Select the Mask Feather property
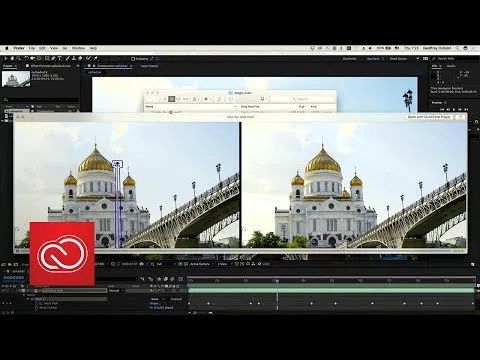This screenshot has height=360, width=480. click(x=48, y=308)
